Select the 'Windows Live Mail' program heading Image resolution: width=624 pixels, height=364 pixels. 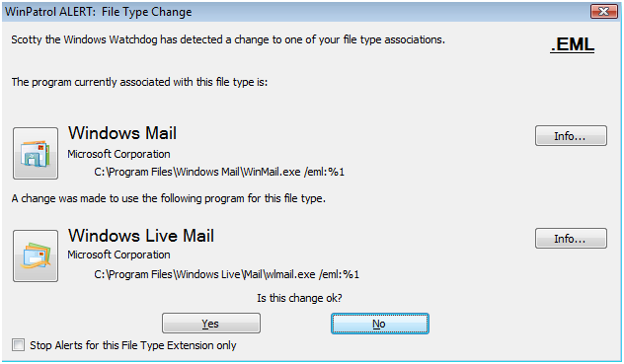coord(141,236)
